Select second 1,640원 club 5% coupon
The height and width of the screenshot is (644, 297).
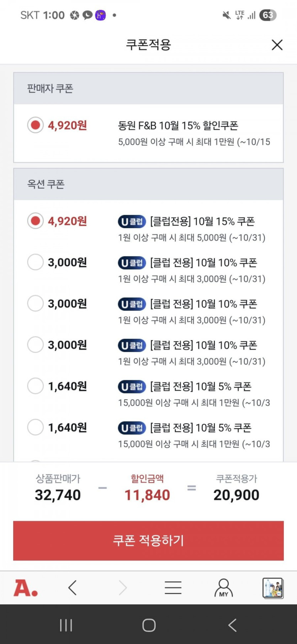click(x=36, y=428)
